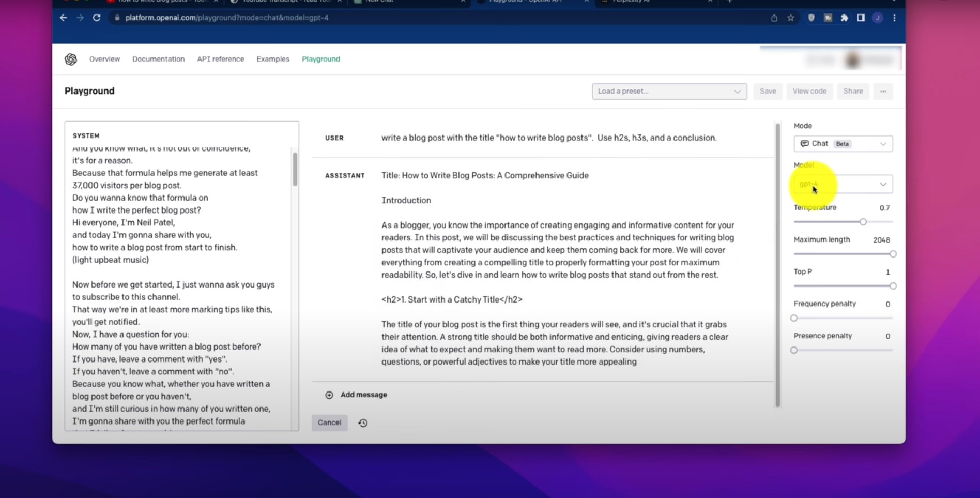Click the USER role label
Image resolution: width=980 pixels, height=498 pixels.
[334, 138]
